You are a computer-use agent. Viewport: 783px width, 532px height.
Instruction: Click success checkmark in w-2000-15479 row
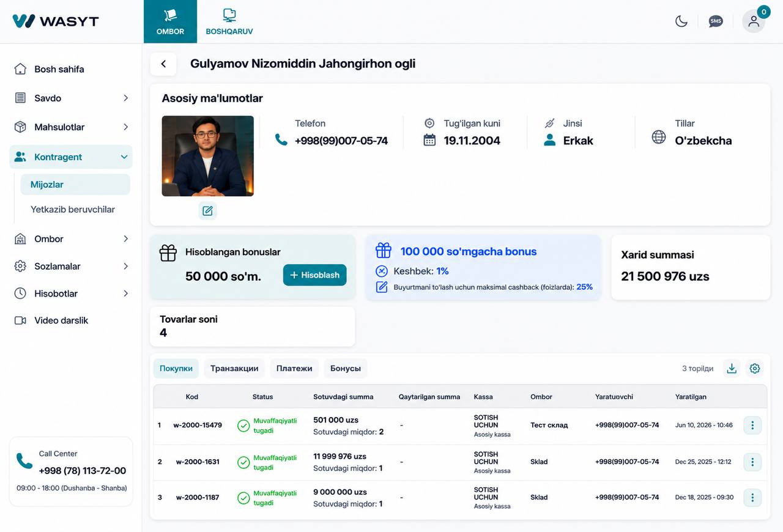click(x=243, y=426)
